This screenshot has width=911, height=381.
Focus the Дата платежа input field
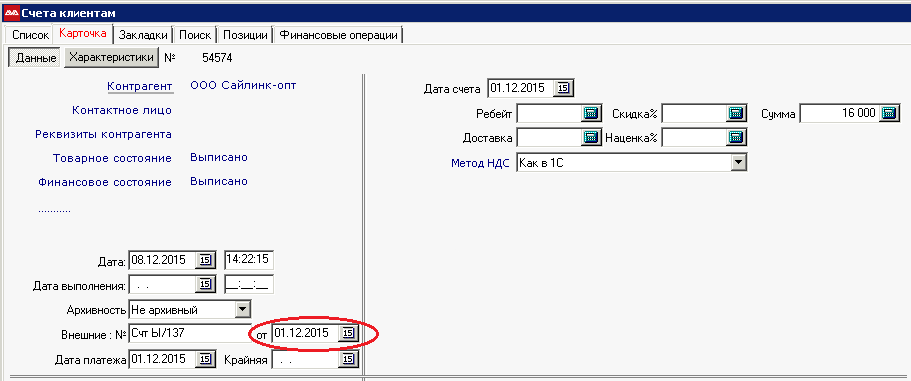(x=163, y=359)
